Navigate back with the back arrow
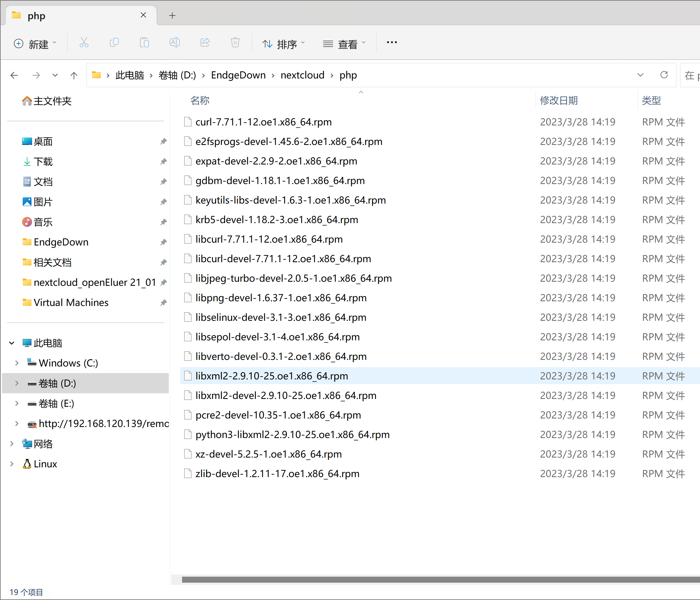 tap(14, 75)
